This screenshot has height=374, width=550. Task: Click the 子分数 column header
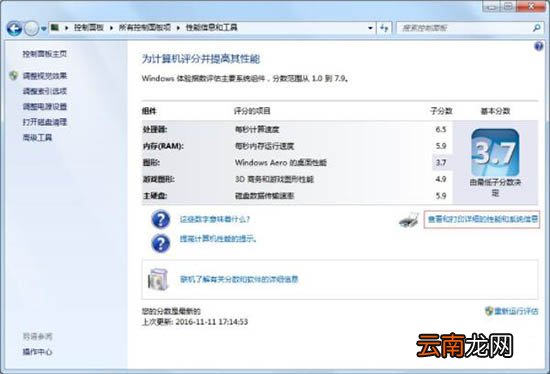(441, 111)
